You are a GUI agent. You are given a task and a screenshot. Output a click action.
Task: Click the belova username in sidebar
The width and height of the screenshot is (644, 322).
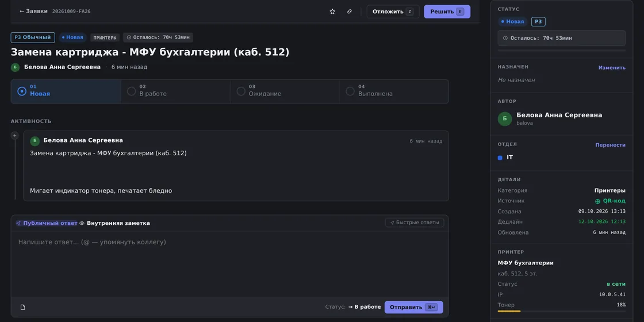pyautogui.click(x=524, y=123)
